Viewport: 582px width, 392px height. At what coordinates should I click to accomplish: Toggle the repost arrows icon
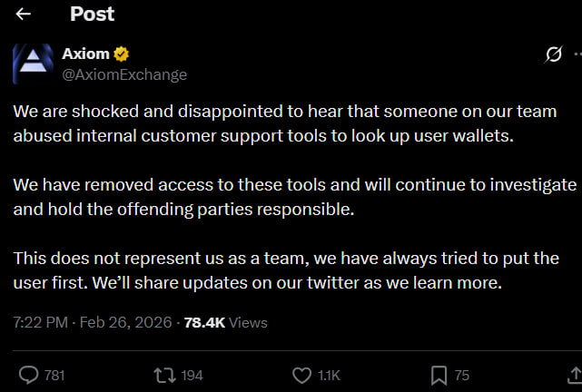(x=165, y=374)
